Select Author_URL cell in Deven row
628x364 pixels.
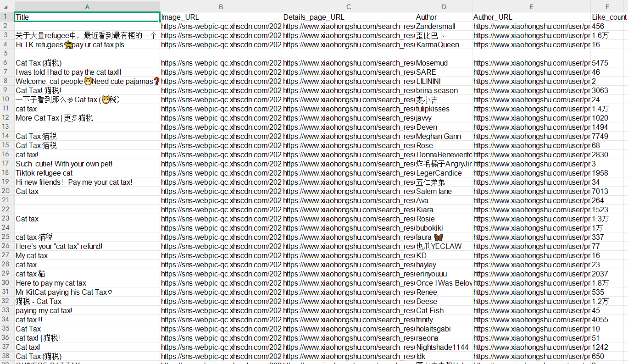531,127
